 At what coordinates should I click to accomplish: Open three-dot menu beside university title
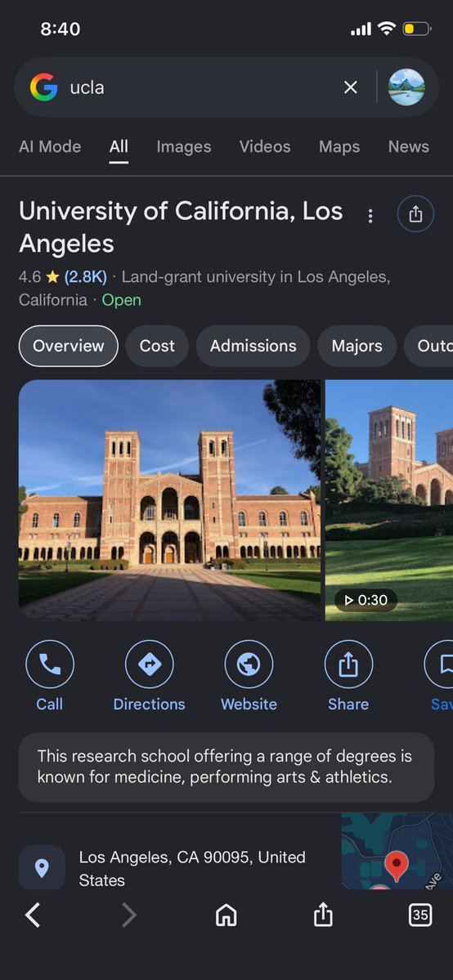[x=370, y=216]
